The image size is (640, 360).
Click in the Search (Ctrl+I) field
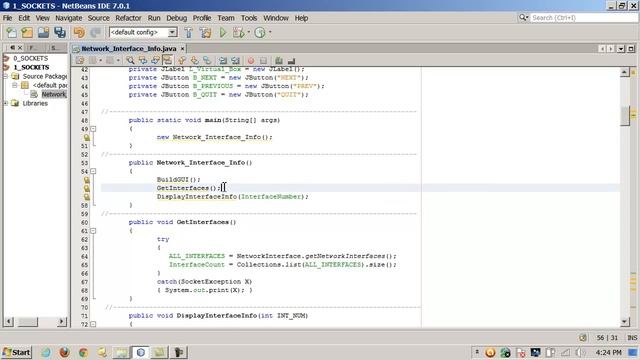click(583, 18)
